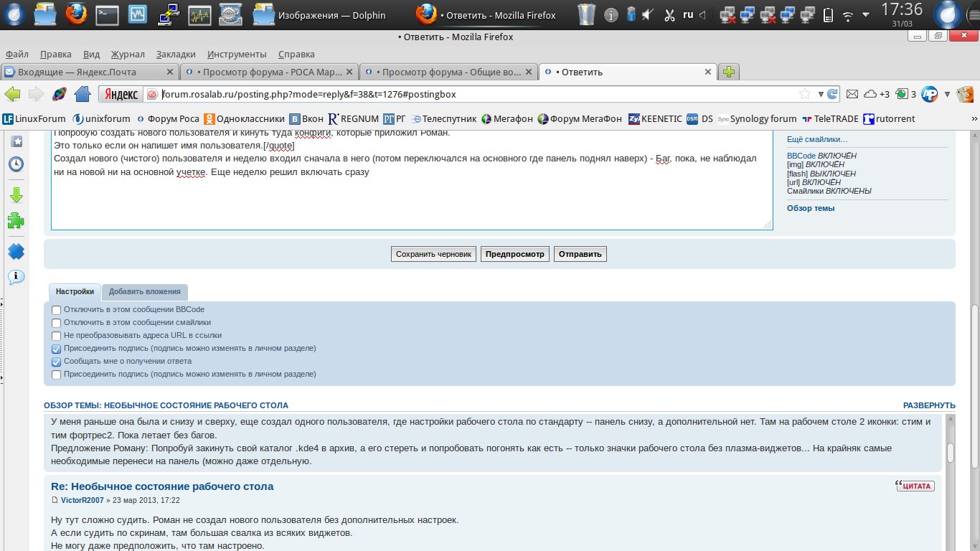Open the Журнал menu

[x=128, y=54]
